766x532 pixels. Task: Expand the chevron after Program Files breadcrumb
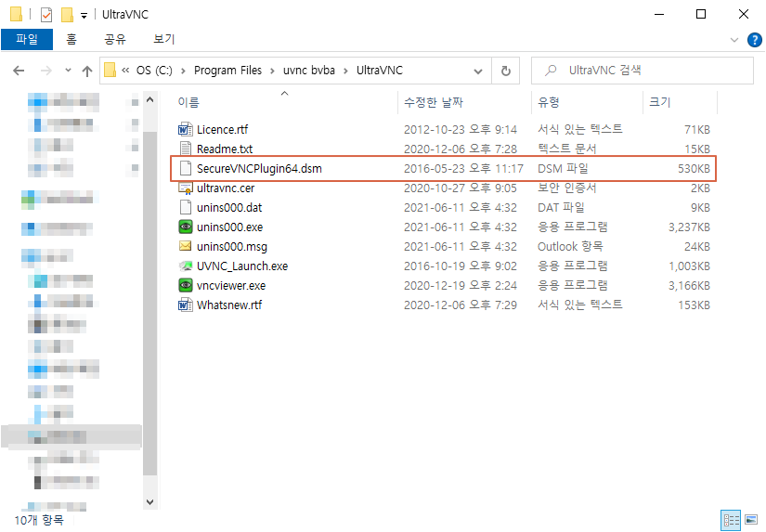273,71
